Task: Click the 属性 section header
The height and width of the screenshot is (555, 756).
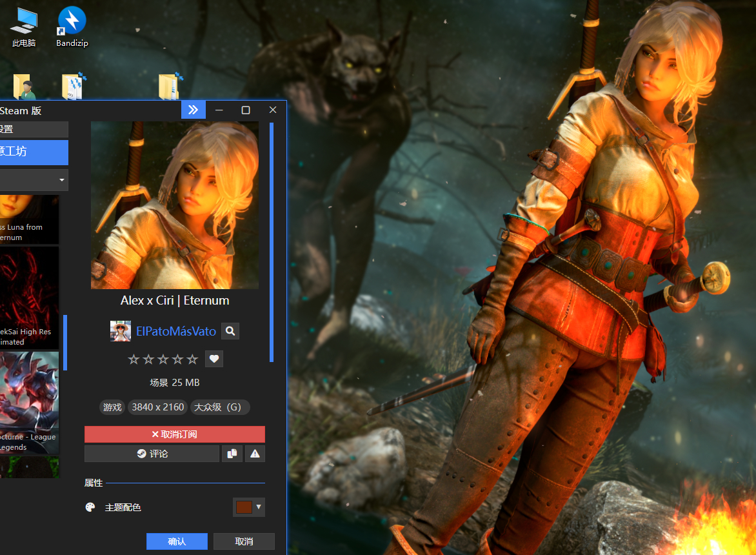Action: click(94, 483)
